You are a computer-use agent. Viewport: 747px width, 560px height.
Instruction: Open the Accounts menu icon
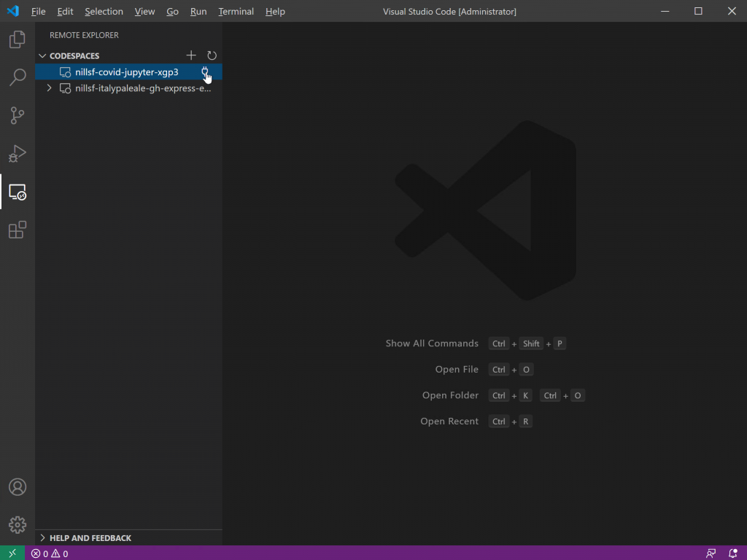18,486
